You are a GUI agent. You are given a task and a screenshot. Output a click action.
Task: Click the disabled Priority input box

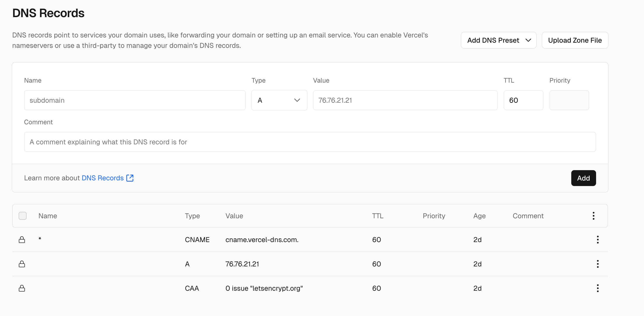(x=569, y=100)
